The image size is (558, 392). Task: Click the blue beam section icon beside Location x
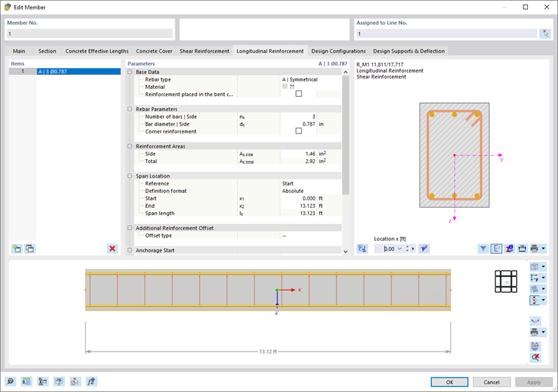pyautogui.click(x=424, y=249)
